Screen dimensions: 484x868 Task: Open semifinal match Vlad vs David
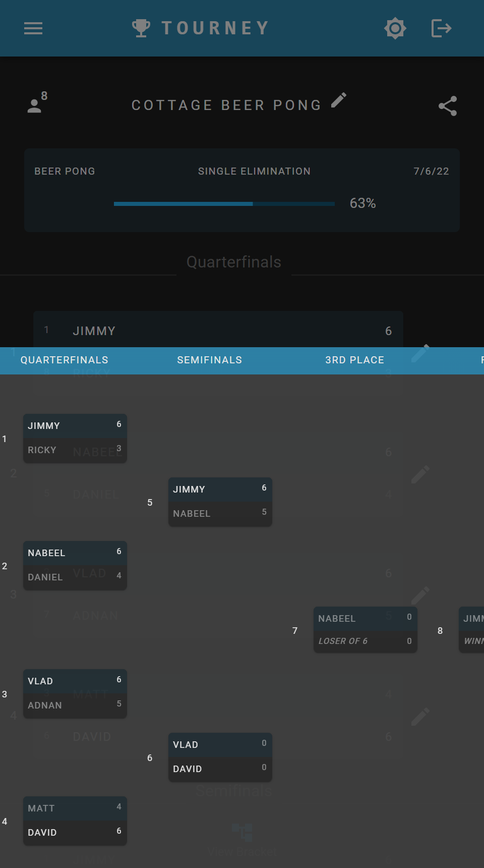pos(220,757)
